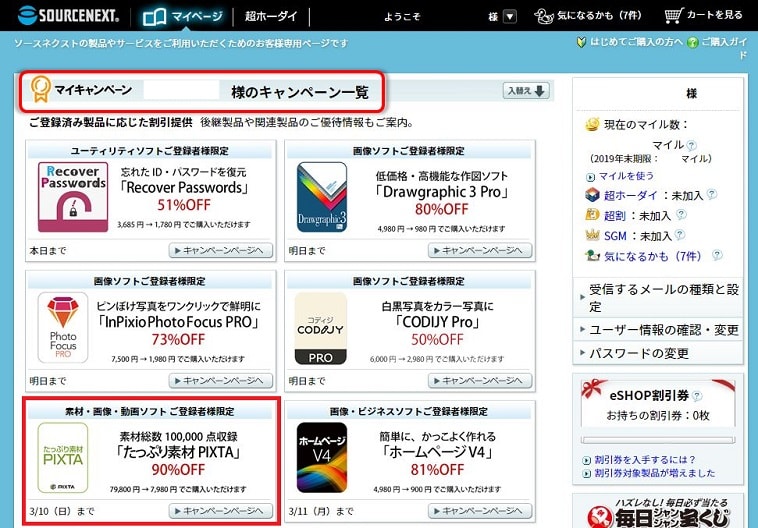Viewport: 758px width, 528px height.
Task: Click the CODIJY Pro product icon
Action: (322, 328)
